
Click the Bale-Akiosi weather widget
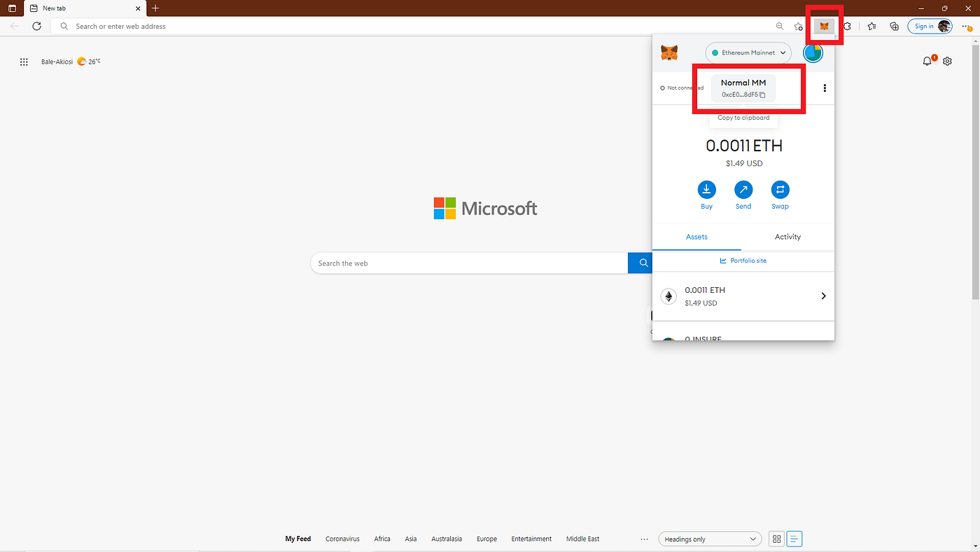(x=70, y=62)
